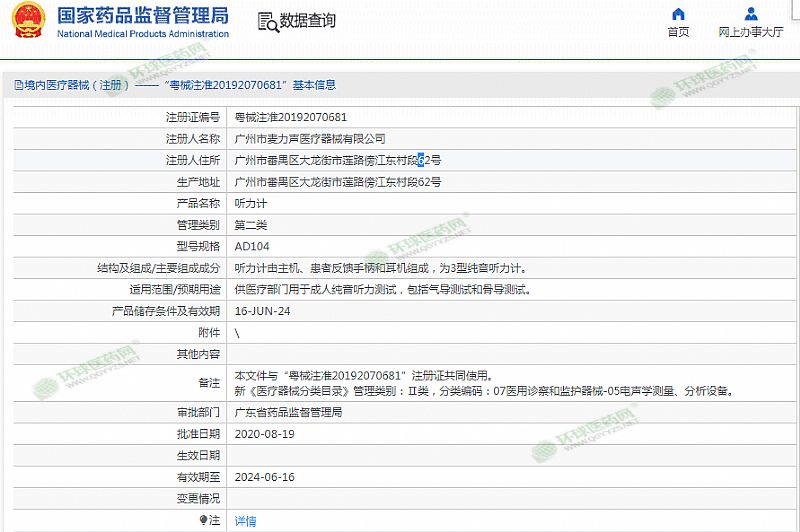800x532 pixels.
Task: Click 国家药品监督管理局 site title
Action: pos(142,15)
